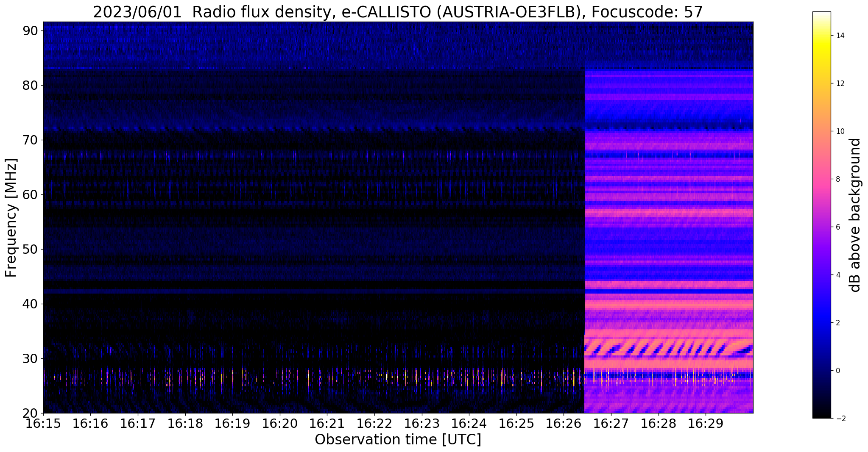Click the 16:21 time tick label
The image size is (868, 452).
pyautogui.click(x=327, y=423)
